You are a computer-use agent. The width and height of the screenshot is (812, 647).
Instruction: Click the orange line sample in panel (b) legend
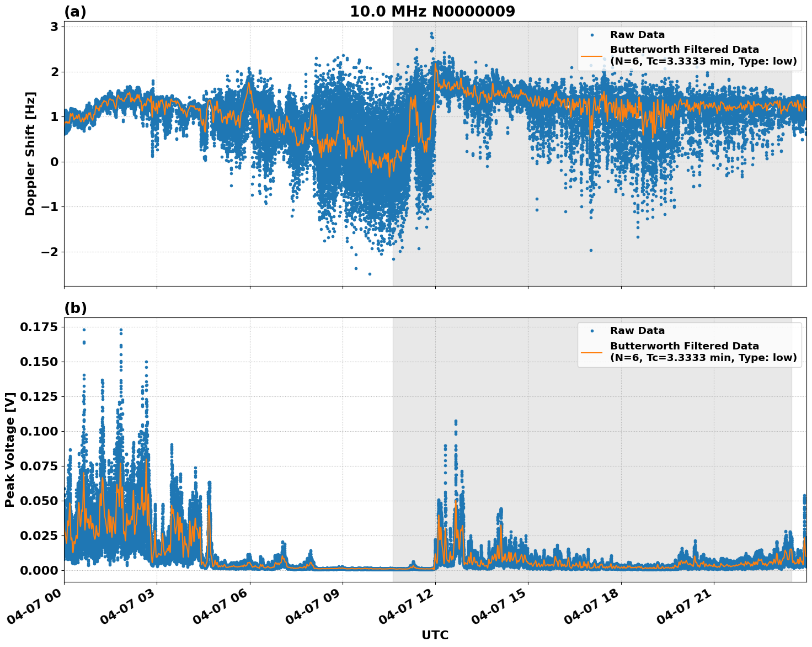click(x=593, y=353)
